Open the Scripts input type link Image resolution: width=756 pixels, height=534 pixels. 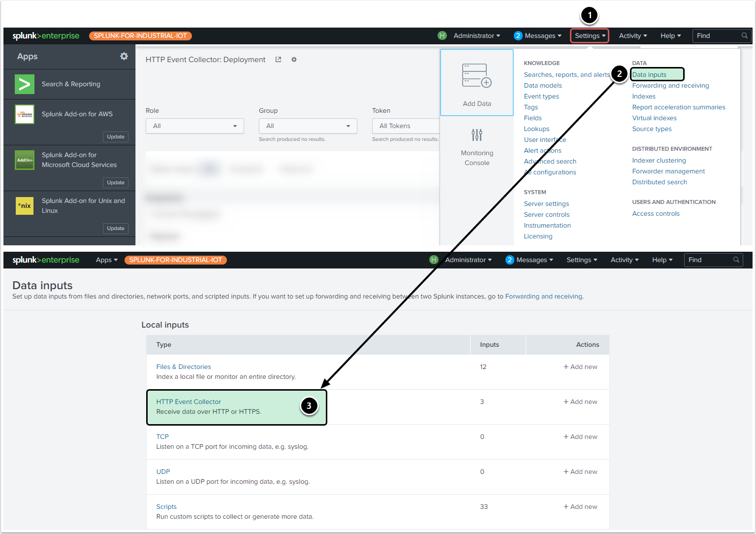(x=166, y=507)
